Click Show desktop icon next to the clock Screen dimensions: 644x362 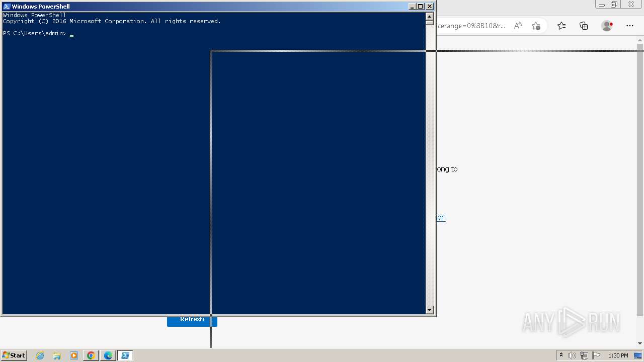[x=638, y=355]
